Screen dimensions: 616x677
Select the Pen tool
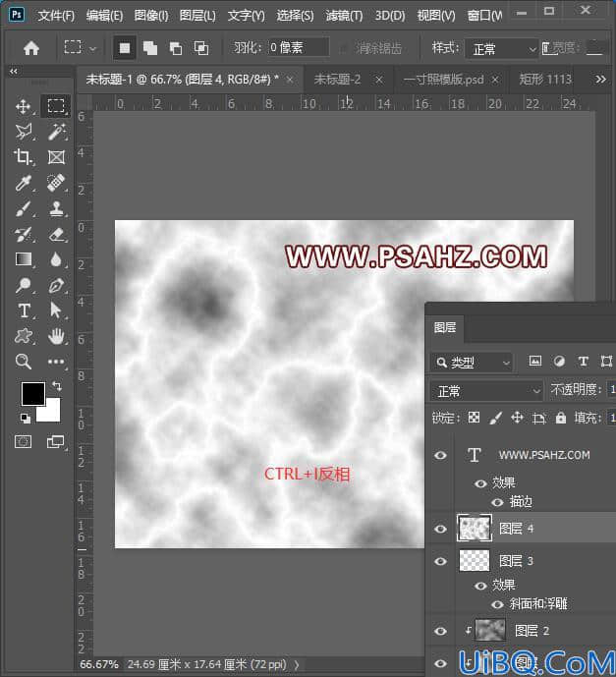point(56,285)
